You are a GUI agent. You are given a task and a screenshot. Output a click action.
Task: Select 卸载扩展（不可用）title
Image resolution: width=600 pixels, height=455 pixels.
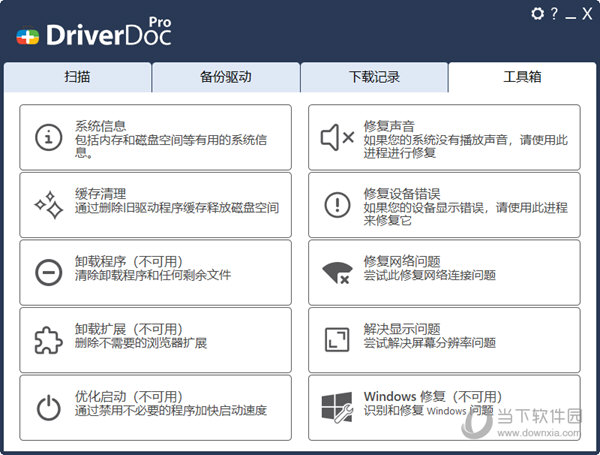[x=129, y=329]
